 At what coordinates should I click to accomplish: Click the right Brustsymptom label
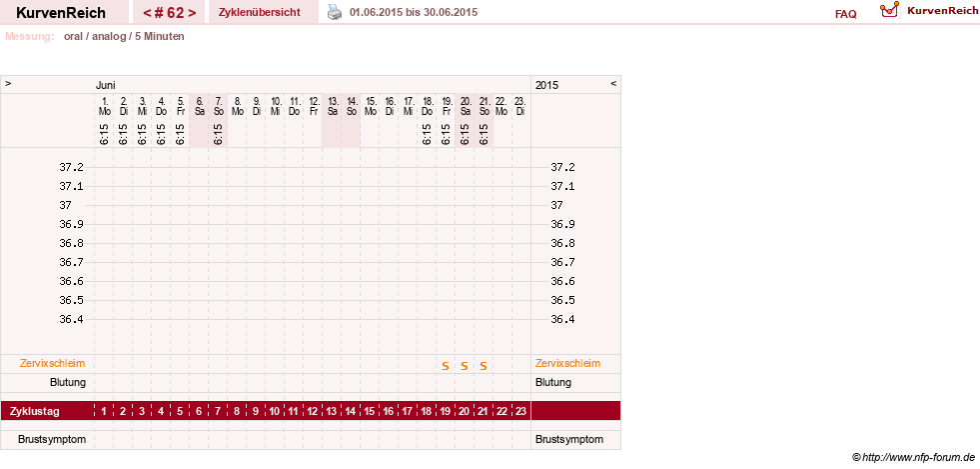[569, 439]
